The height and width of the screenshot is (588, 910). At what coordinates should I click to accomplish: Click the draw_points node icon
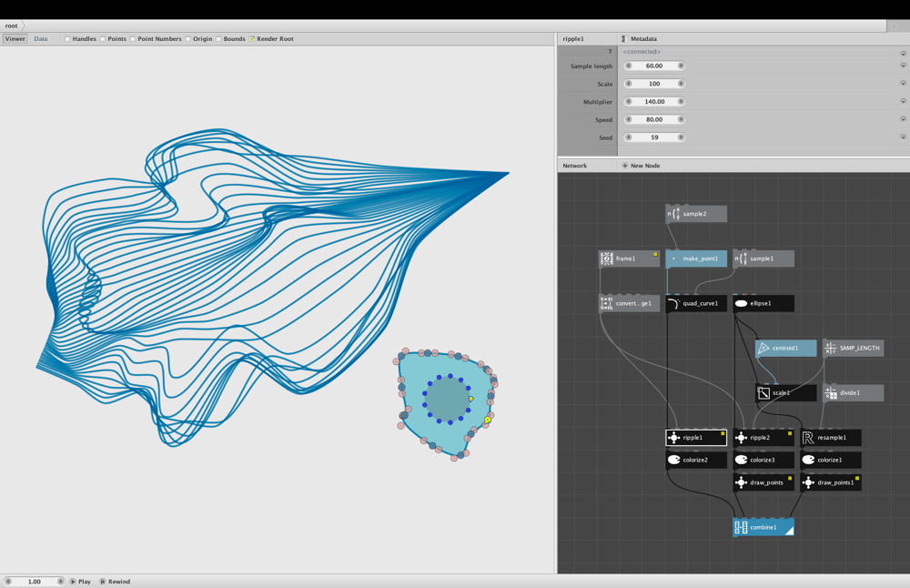[x=741, y=482]
